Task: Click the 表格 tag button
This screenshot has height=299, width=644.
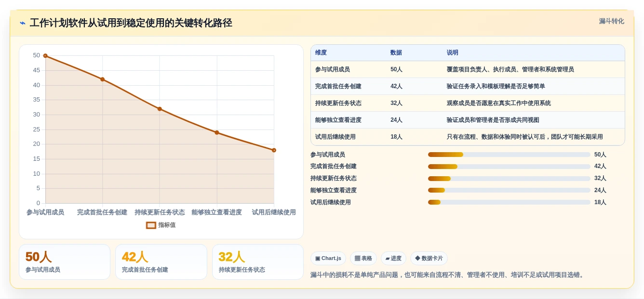Action: [363, 258]
